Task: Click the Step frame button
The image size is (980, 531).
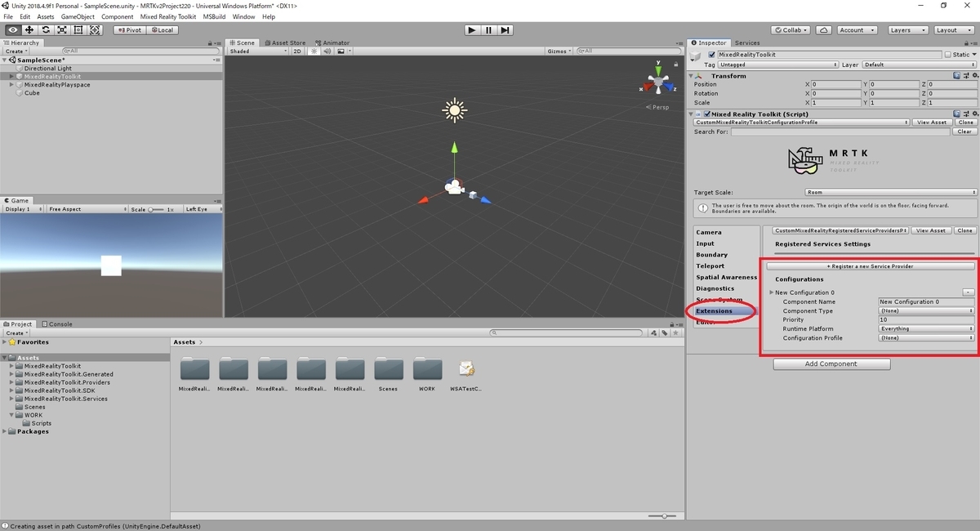Action: 506,30
